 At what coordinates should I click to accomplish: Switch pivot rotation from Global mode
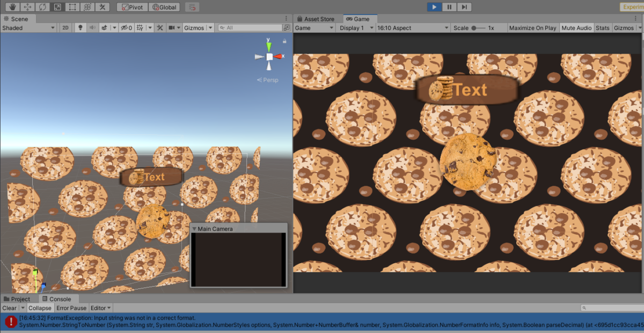(x=164, y=6)
